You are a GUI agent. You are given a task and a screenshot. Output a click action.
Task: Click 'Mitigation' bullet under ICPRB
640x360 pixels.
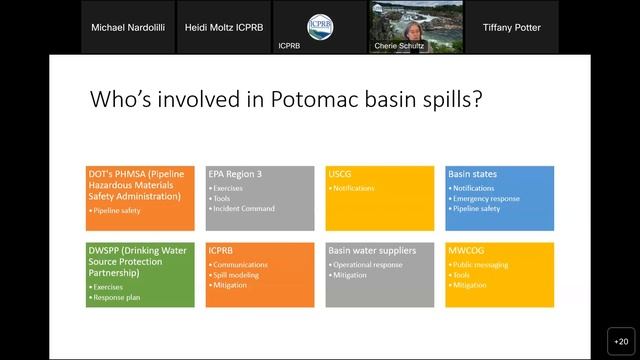pyautogui.click(x=230, y=285)
